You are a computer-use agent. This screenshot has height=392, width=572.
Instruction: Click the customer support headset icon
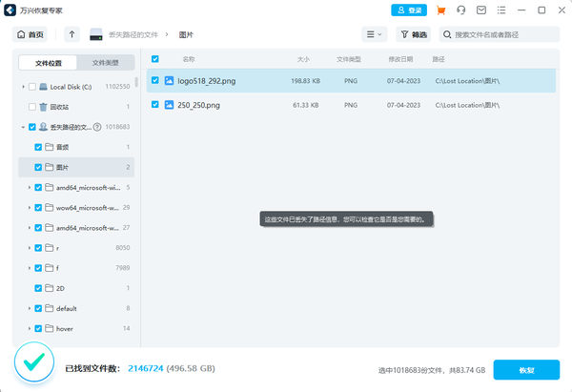click(461, 10)
